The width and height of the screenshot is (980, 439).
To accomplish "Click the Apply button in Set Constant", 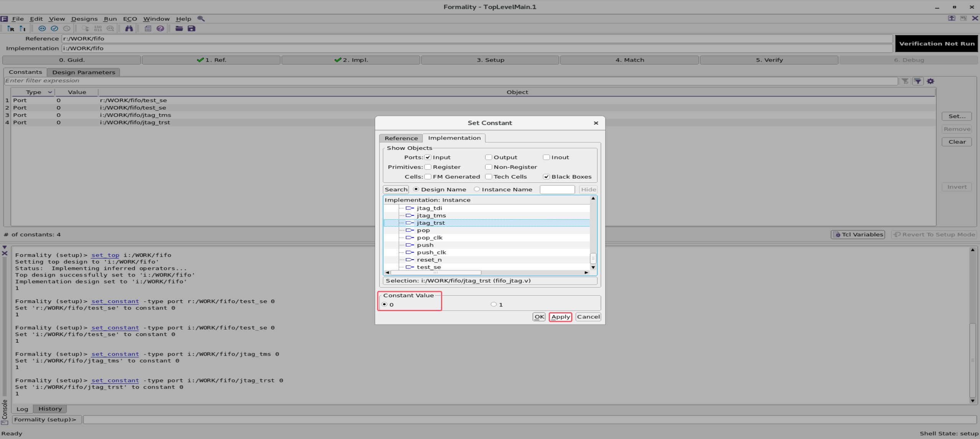I will pos(560,316).
